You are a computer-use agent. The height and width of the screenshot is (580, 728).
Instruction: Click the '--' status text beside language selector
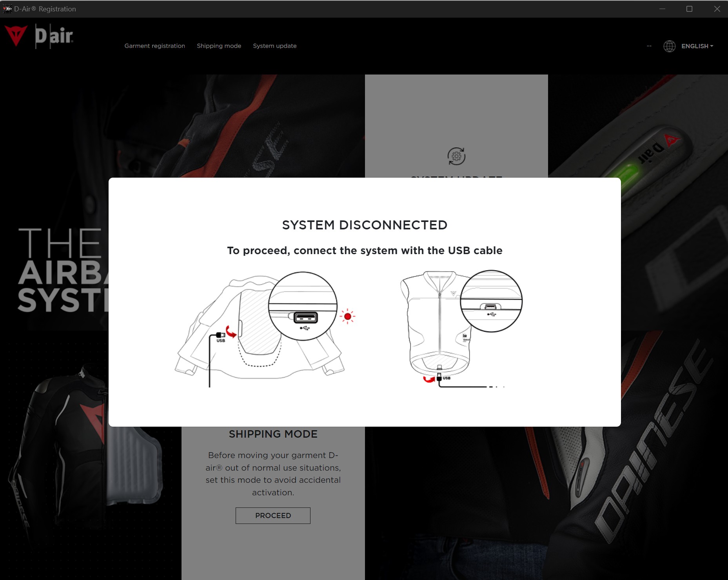coord(649,46)
